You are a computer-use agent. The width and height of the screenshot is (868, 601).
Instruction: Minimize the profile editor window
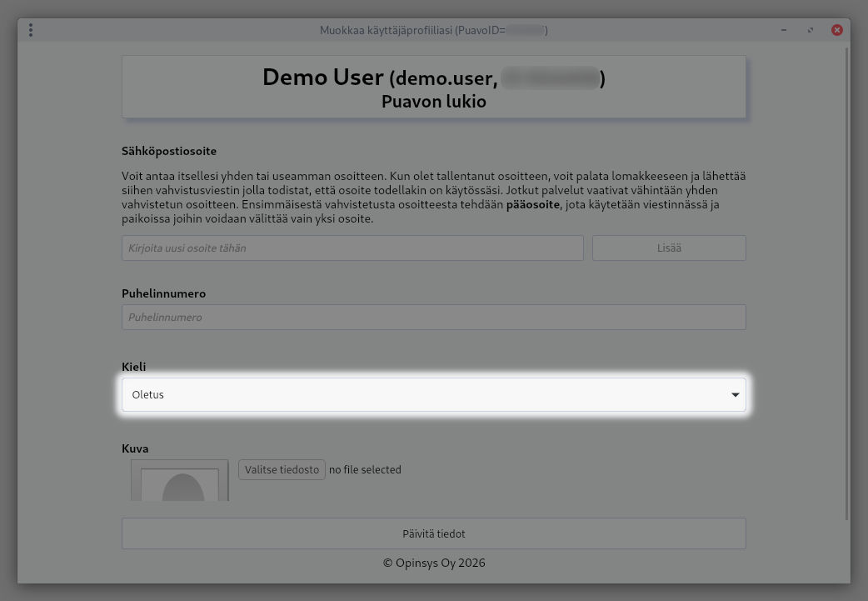pyautogui.click(x=784, y=30)
